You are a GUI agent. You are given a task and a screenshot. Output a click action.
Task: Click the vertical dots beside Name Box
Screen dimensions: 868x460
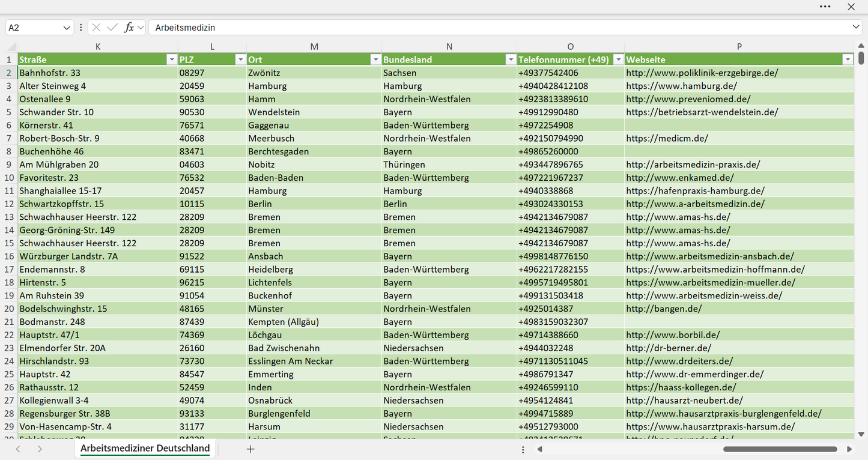81,28
